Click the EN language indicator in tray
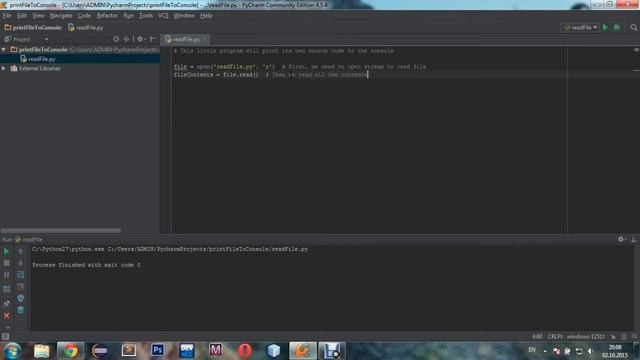The height and width of the screenshot is (360, 640). (532, 350)
